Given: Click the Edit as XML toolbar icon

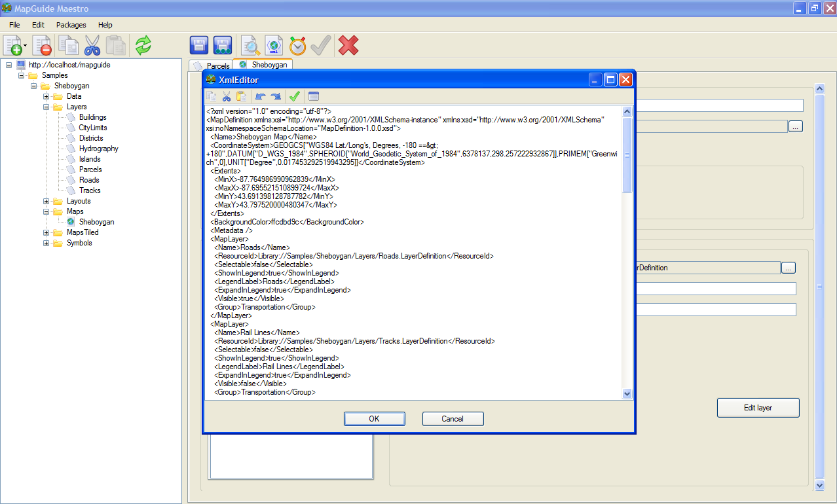Looking at the screenshot, I should point(274,45).
